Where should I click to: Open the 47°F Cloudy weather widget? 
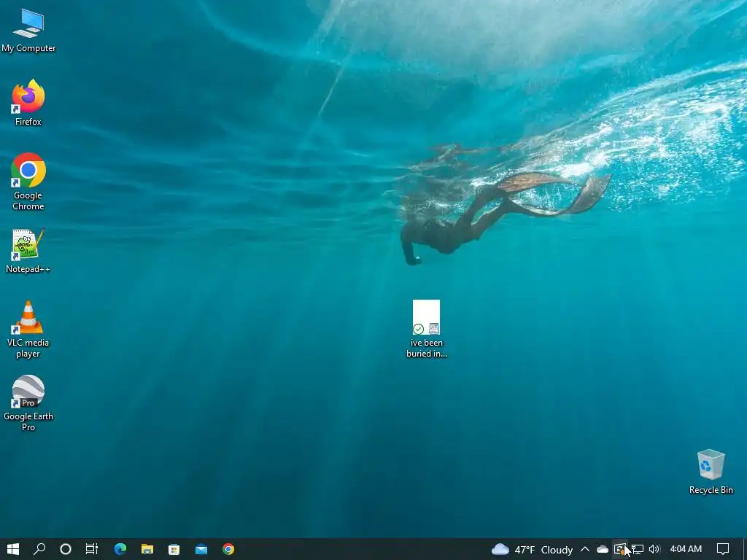[x=532, y=550]
